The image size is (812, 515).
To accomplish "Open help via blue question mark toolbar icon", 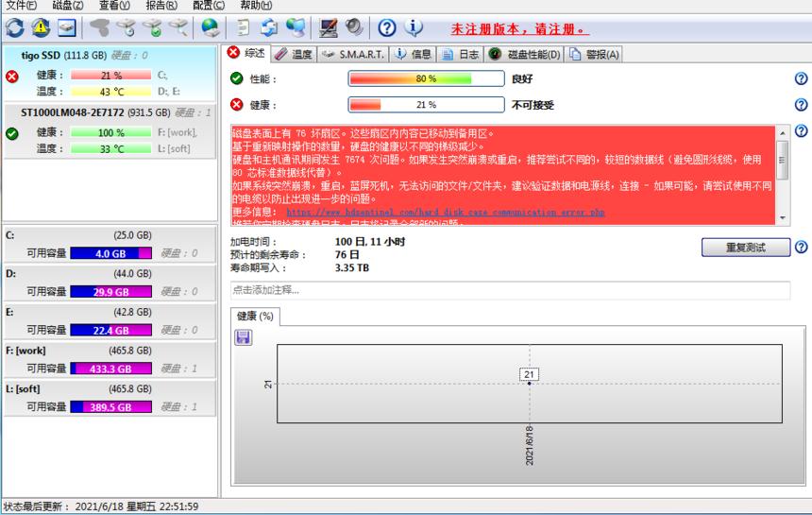I will 387,27.
